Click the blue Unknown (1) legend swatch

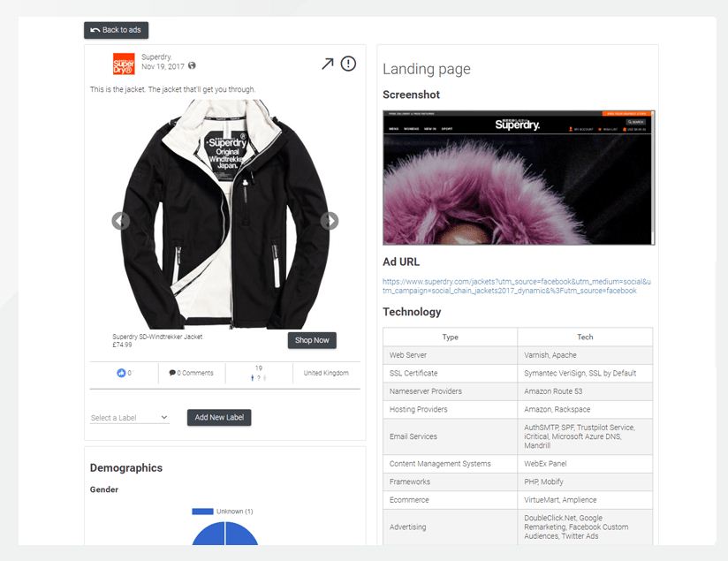[x=202, y=512]
